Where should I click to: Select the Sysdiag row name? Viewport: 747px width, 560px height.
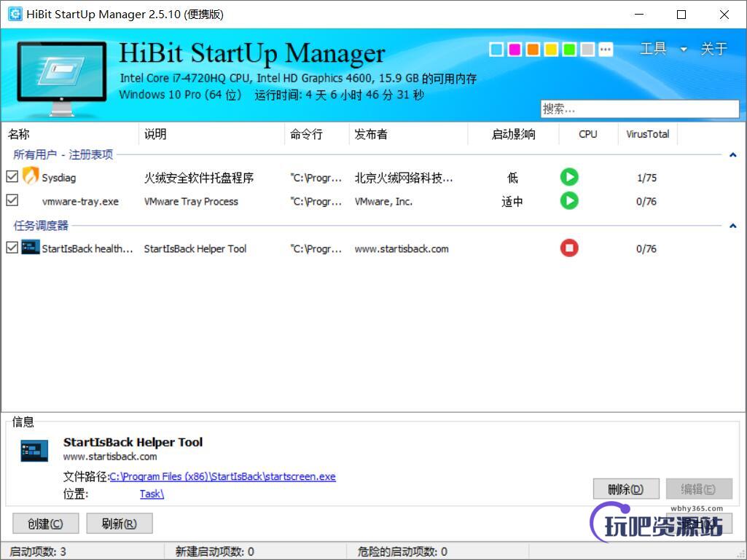(x=58, y=178)
